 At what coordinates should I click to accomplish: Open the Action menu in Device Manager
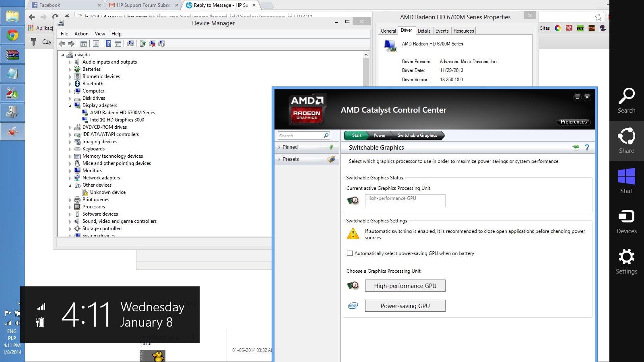[x=81, y=34]
